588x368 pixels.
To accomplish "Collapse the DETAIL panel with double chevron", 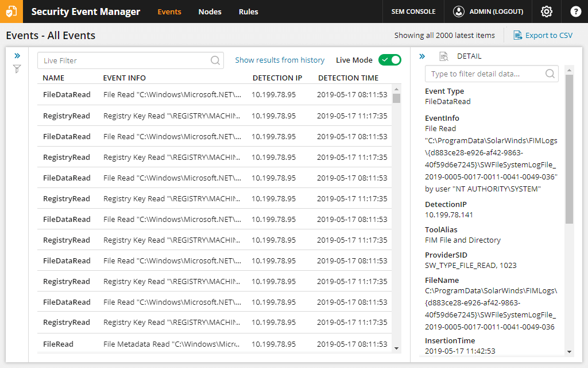I will pyautogui.click(x=422, y=56).
